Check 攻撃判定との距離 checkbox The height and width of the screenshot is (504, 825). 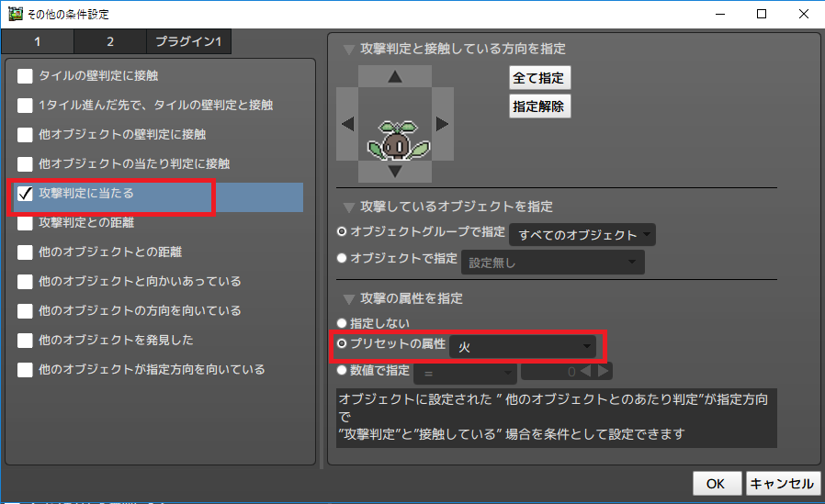coord(25,223)
